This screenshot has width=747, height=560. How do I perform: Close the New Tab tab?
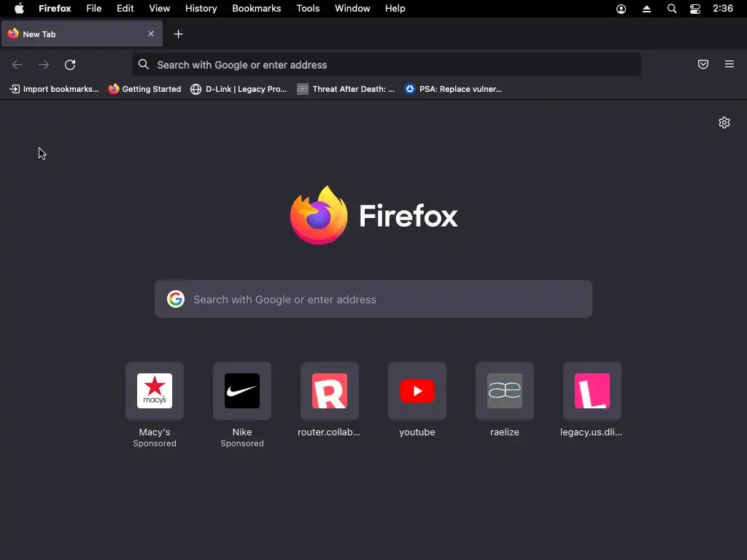click(x=151, y=34)
